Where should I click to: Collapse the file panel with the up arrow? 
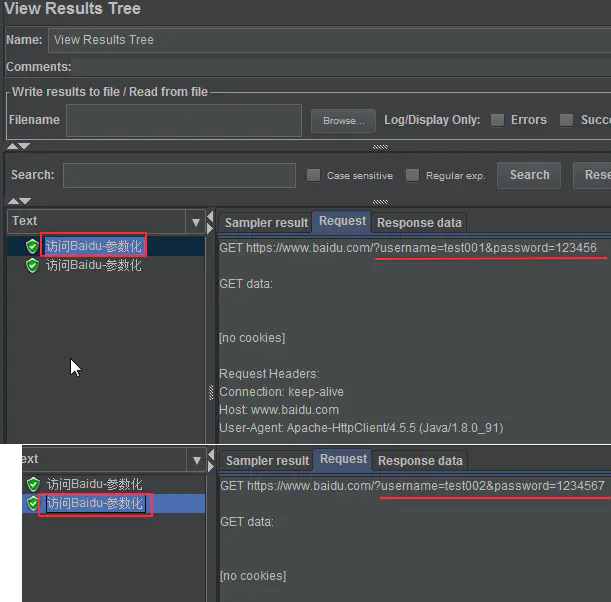coord(12,146)
